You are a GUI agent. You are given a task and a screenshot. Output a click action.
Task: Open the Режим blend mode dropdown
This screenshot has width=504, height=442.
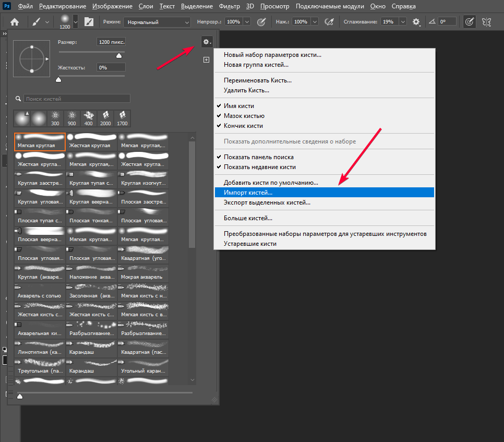point(157,22)
